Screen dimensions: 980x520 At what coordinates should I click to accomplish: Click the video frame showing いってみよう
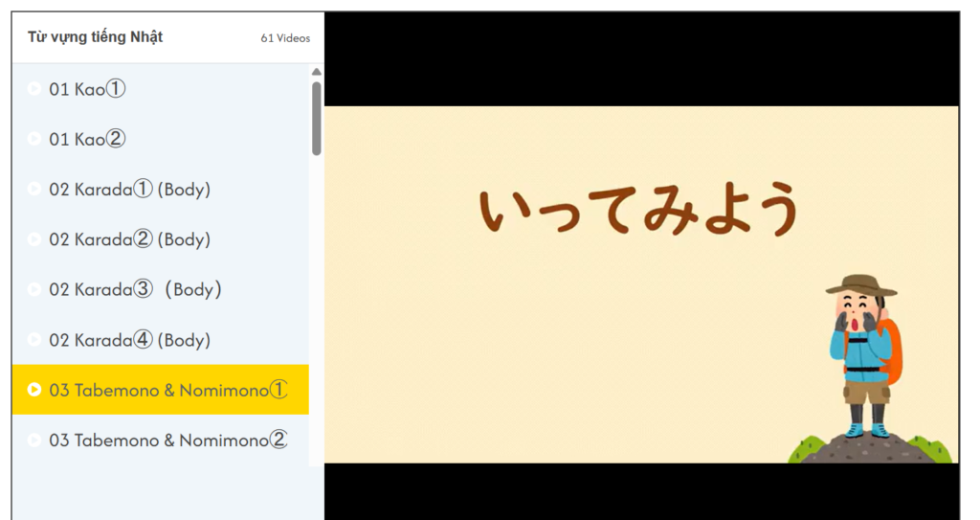click(640, 283)
